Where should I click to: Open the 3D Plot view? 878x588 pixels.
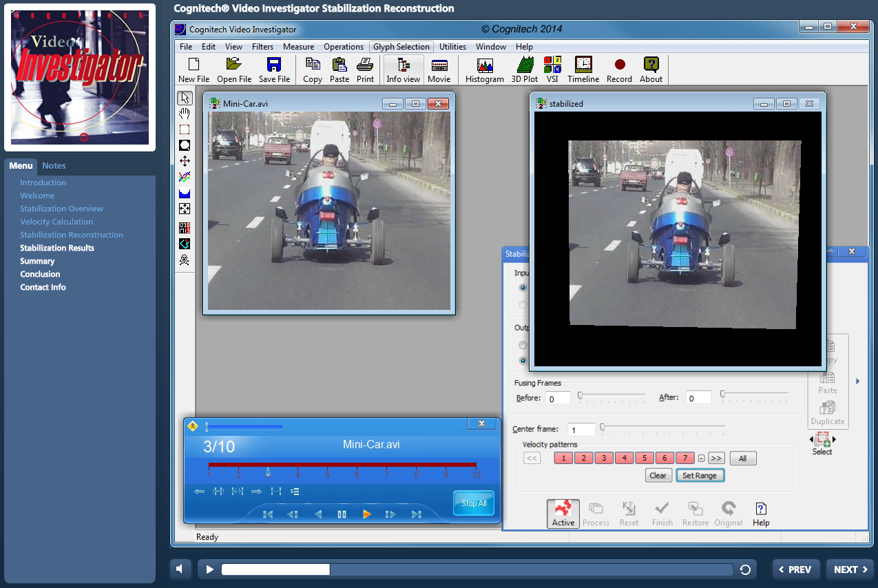(x=523, y=69)
